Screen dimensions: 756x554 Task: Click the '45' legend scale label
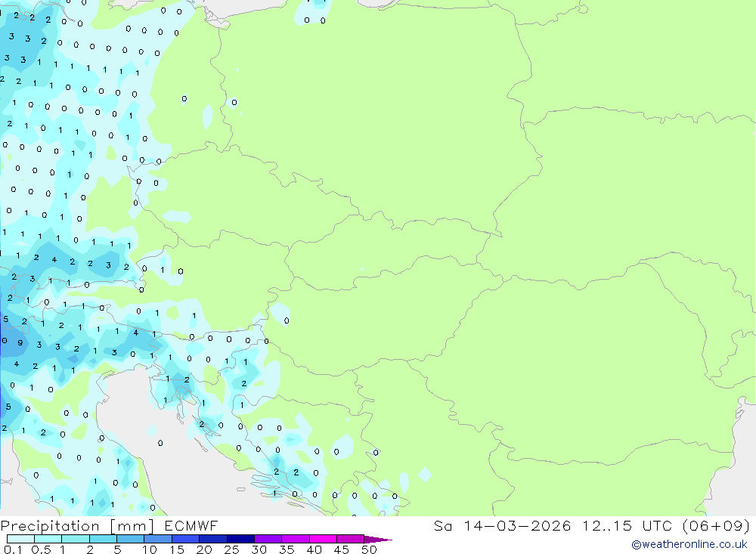pyautogui.click(x=342, y=549)
